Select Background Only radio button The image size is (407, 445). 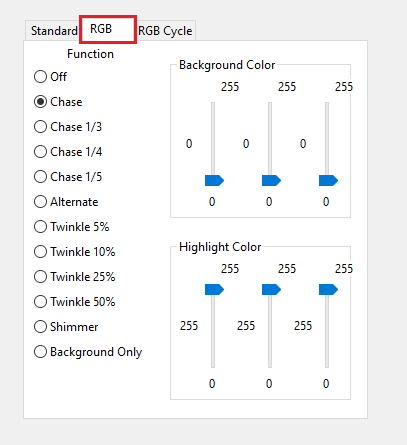[x=88, y=352]
